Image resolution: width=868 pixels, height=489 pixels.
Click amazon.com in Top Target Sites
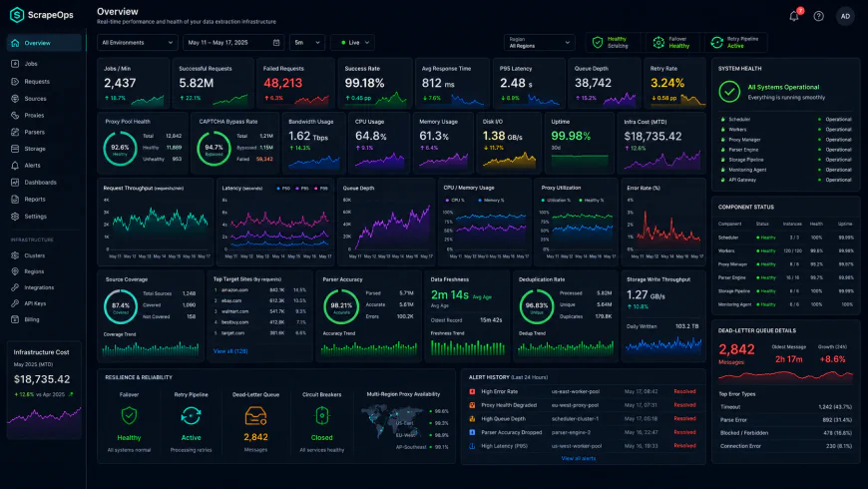(234, 290)
